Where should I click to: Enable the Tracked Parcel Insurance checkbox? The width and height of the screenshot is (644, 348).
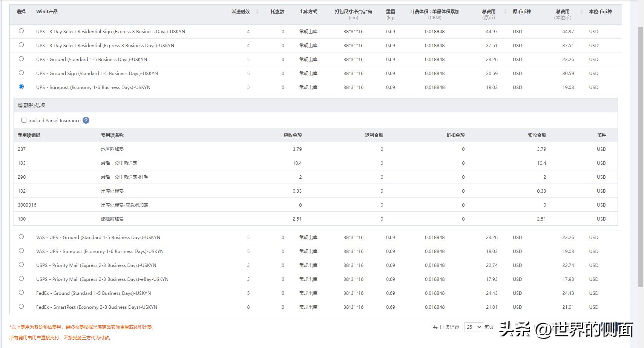[24, 120]
